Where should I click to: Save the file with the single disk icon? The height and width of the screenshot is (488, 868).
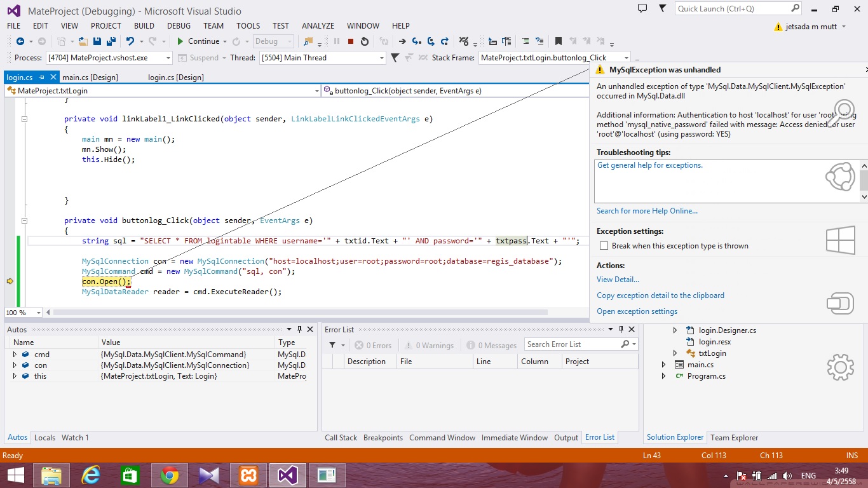[x=97, y=41]
